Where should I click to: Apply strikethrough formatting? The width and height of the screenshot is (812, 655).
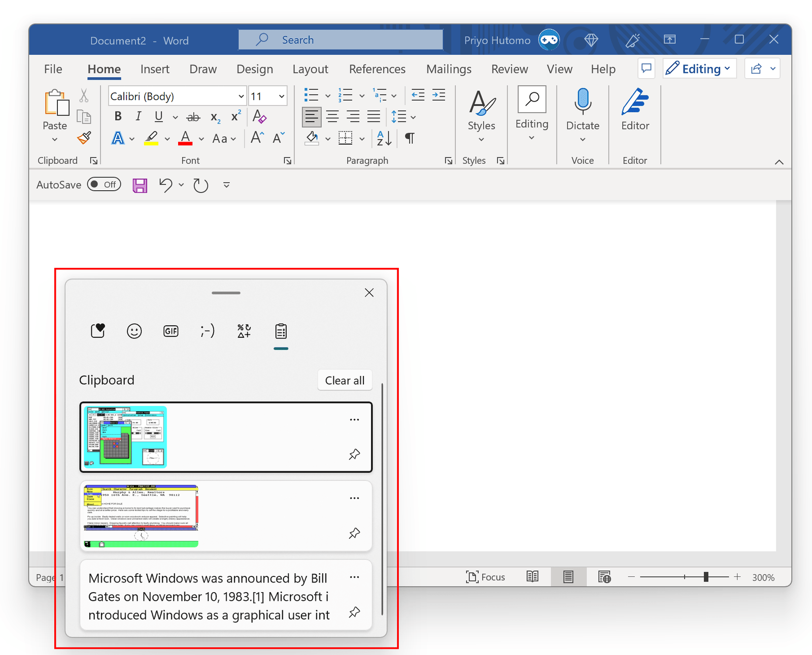193,117
